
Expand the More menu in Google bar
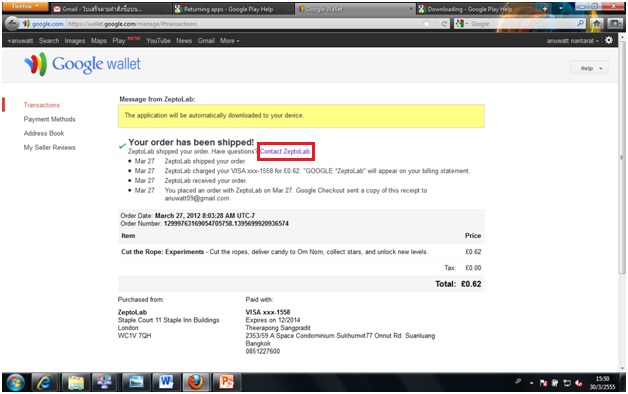(229, 41)
